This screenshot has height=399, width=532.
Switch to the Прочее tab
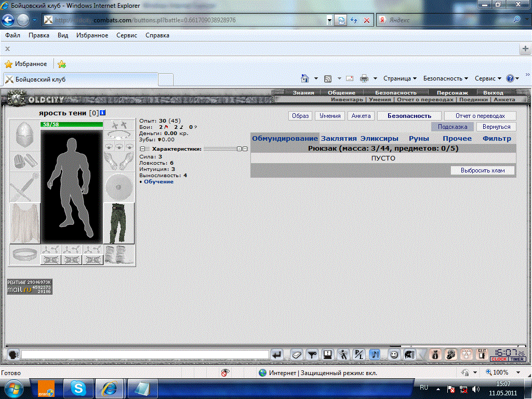(x=457, y=138)
